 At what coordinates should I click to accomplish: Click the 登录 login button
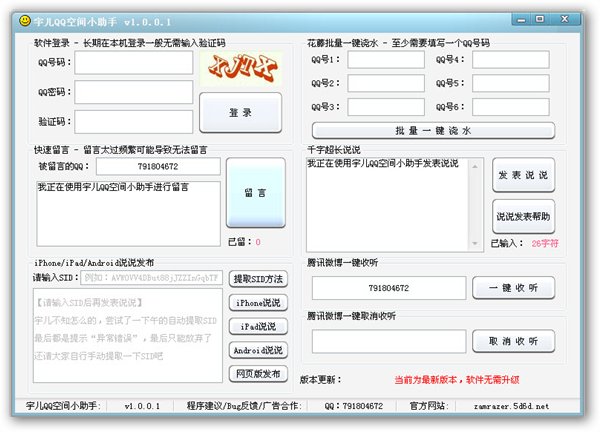[241, 112]
